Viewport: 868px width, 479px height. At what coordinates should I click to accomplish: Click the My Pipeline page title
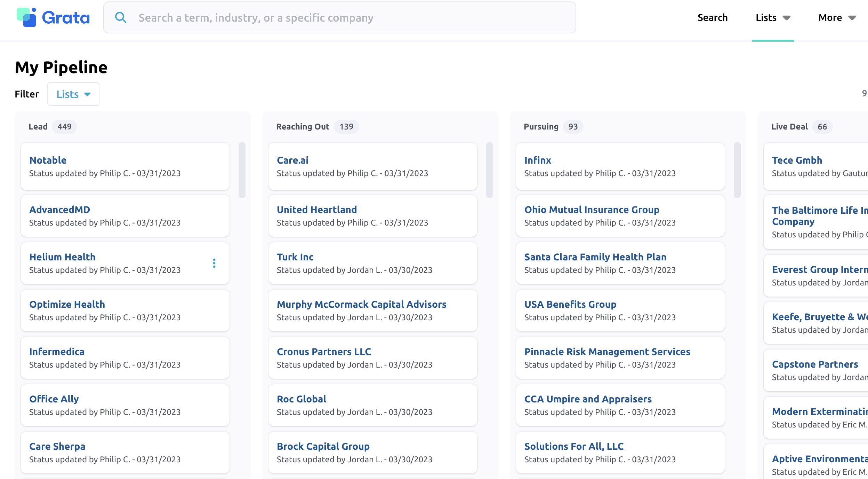tap(61, 67)
